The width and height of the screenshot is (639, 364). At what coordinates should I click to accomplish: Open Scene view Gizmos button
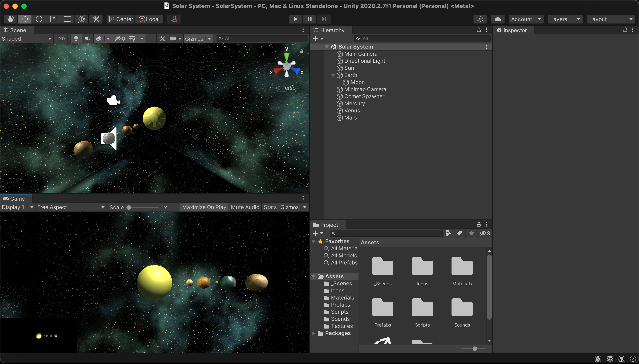tap(194, 39)
